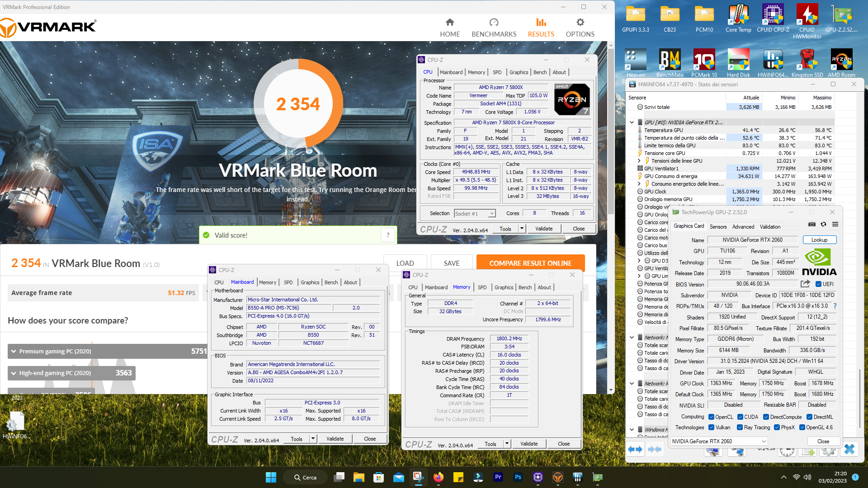Open the CB23 desktop folder
The width and height of the screenshot is (868, 488).
[x=670, y=19]
